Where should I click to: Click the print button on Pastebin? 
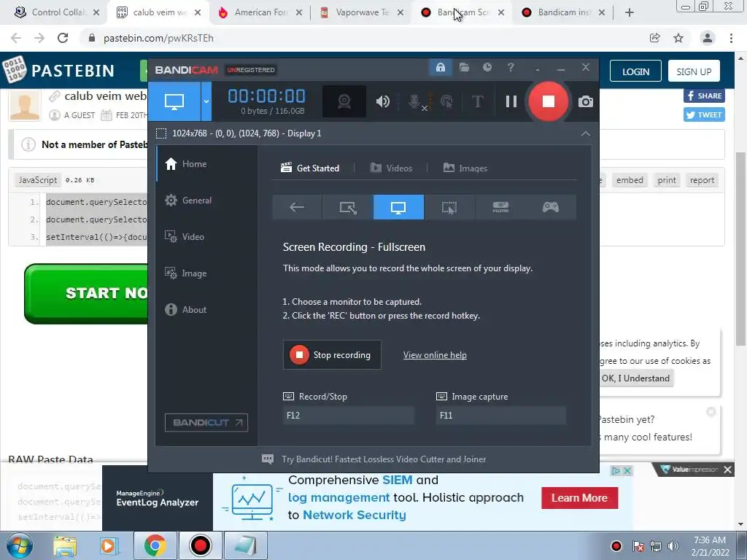(667, 180)
